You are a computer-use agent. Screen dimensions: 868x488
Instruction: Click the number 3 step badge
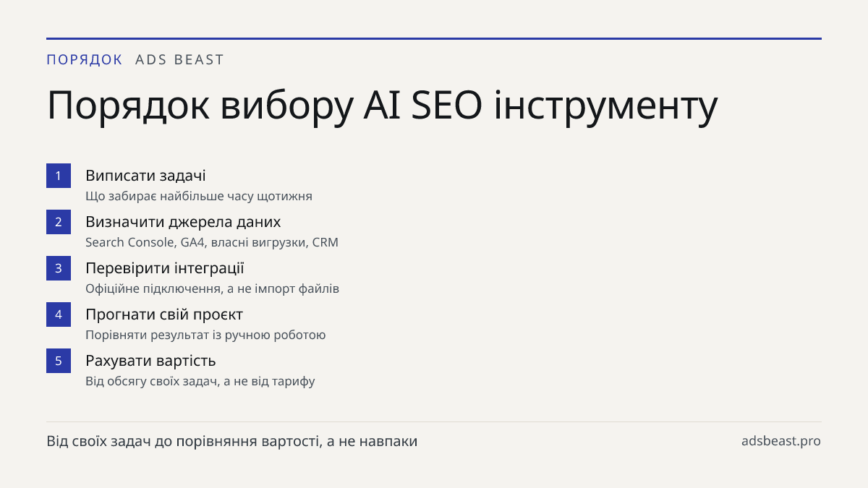point(59,268)
